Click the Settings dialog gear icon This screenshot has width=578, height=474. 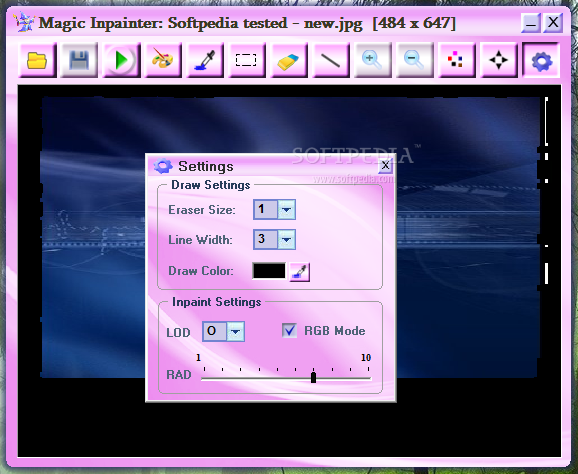click(x=163, y=166)
